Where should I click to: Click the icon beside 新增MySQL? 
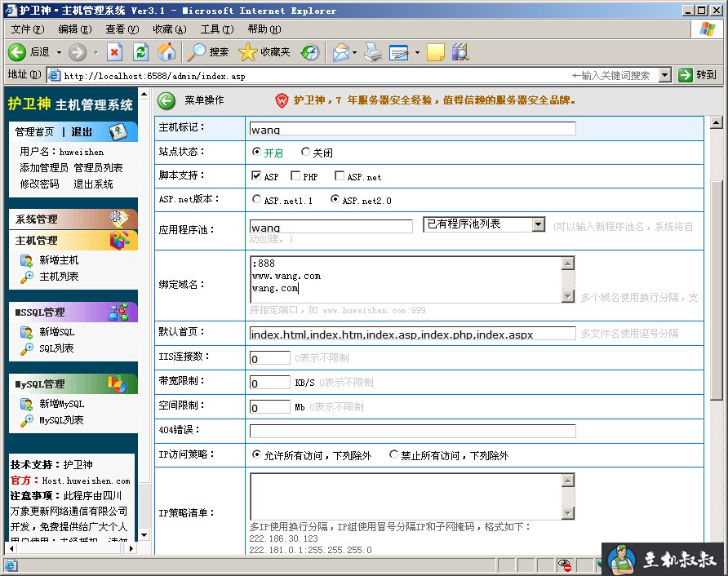coord(26,405)
